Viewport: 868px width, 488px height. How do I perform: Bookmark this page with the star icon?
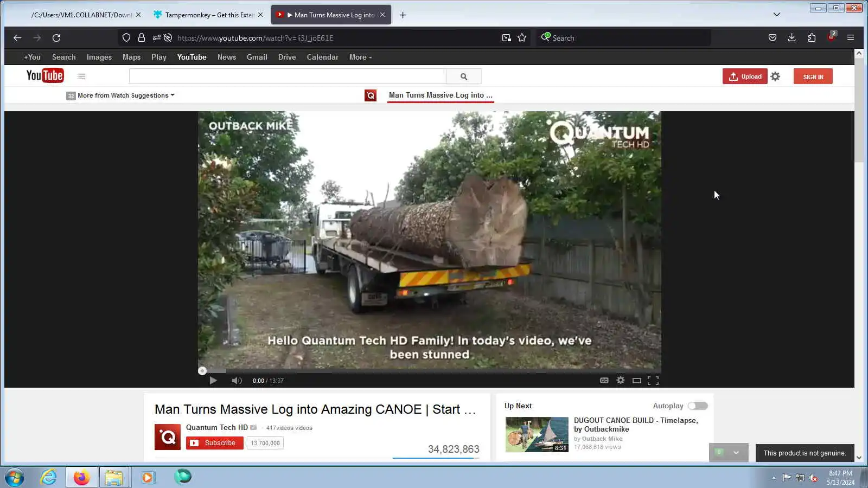[x=522, y=38]
